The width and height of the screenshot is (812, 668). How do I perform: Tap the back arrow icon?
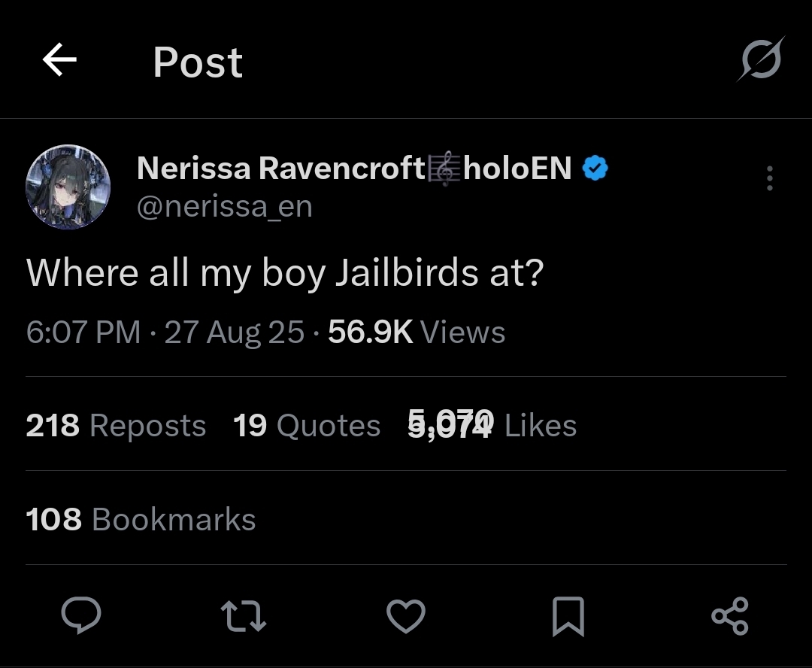tap(59, 60)
